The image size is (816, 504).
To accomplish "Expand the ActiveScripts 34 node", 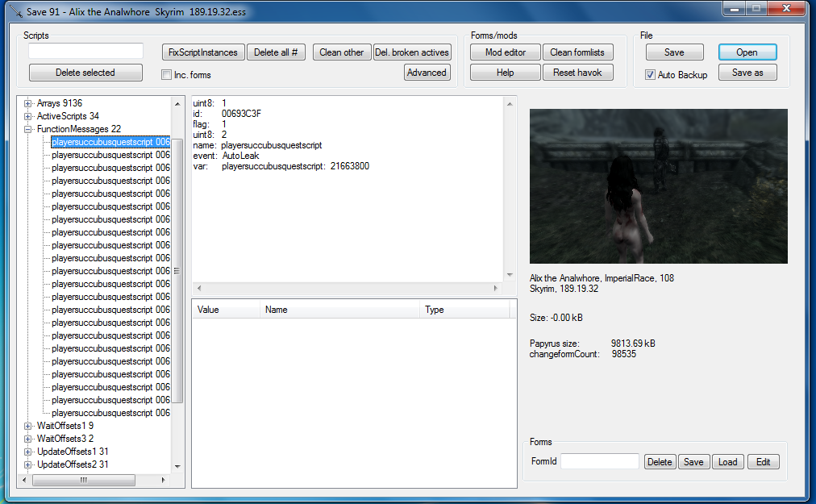I will coord(28,116).
